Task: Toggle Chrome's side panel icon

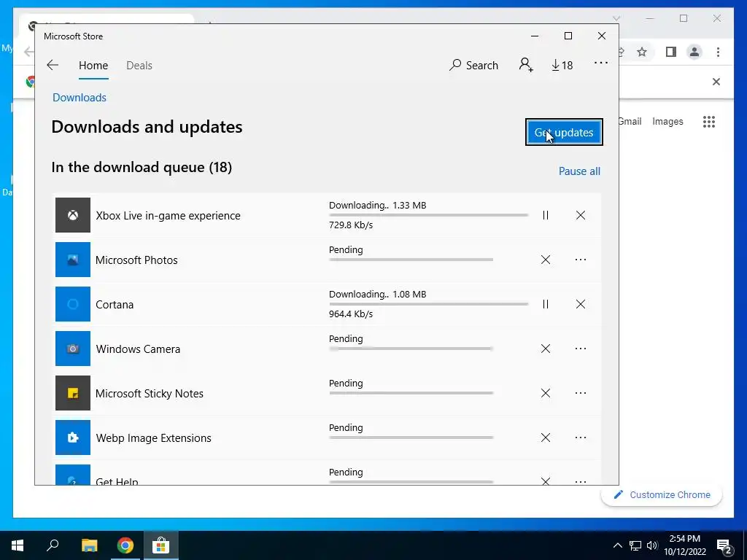Action: pos(671,52)
